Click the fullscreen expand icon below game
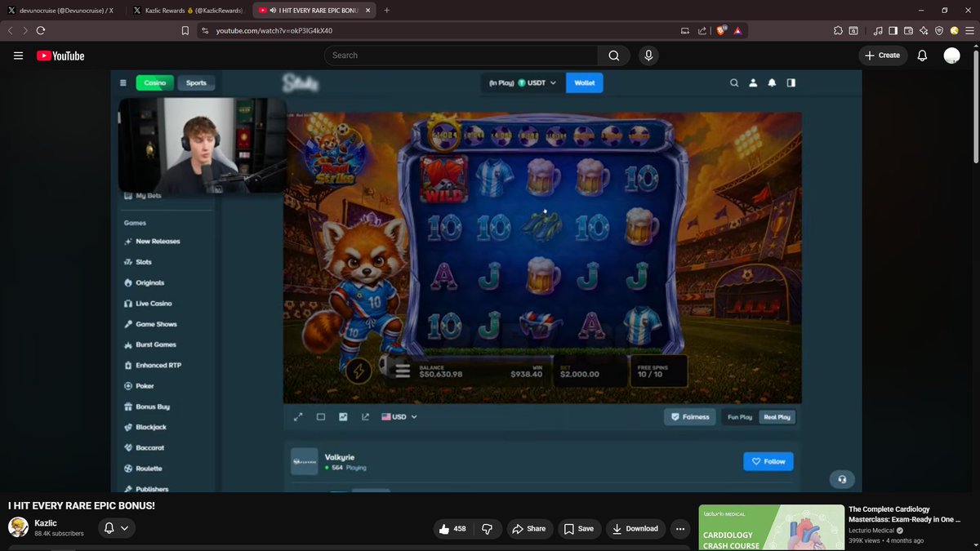This screenshot has height=551, width=980. [298, 416]
